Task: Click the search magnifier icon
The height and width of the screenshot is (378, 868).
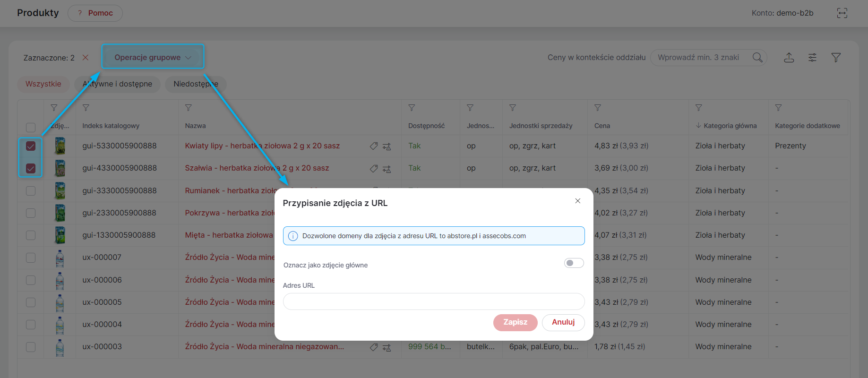Action: coord(757,57)
